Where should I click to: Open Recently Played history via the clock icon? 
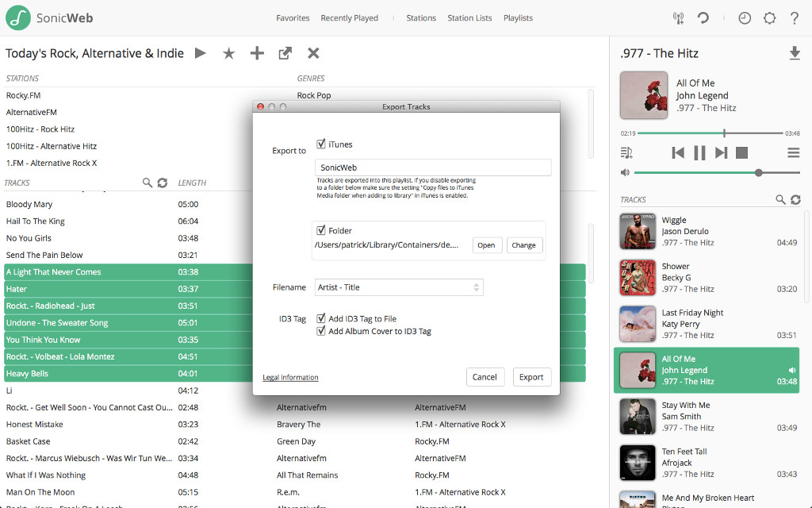[744, 17]
